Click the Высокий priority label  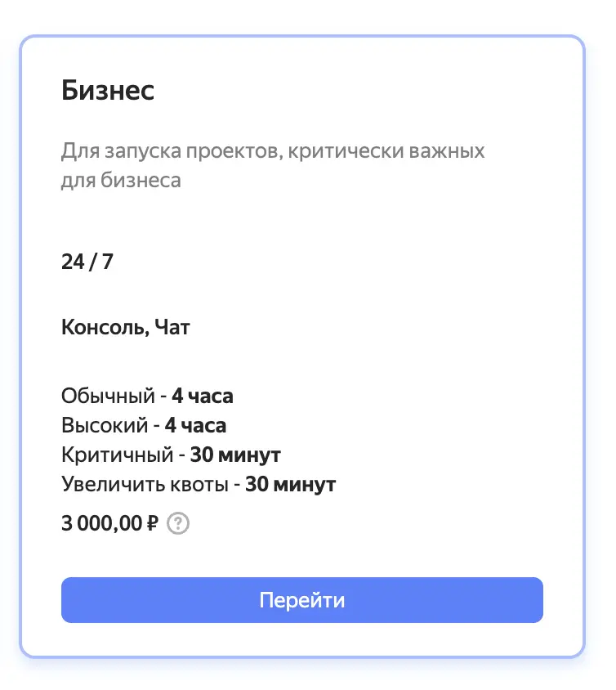coord(105,426)
